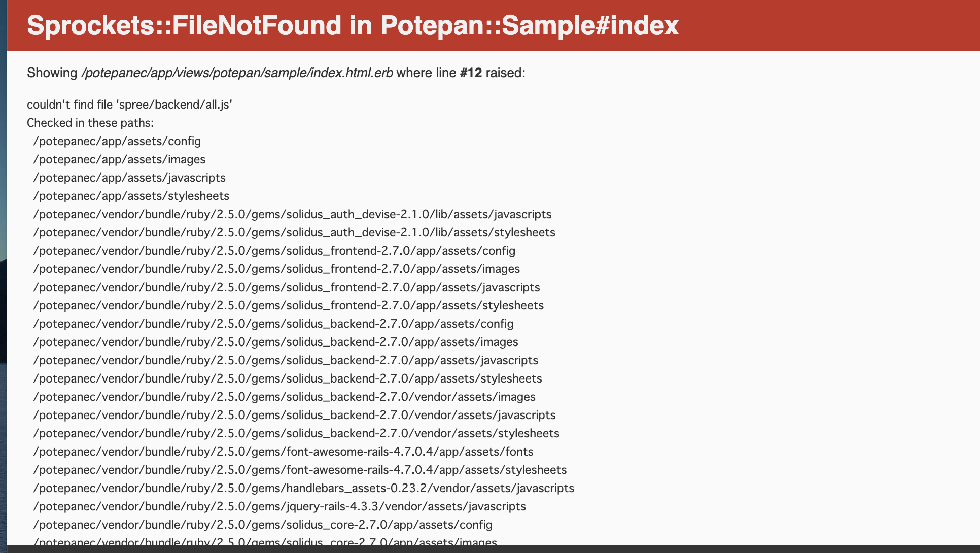Click the Sprockets::FileNotFound error heading
This screenshot has height=553, width=980.
(353, 25)
